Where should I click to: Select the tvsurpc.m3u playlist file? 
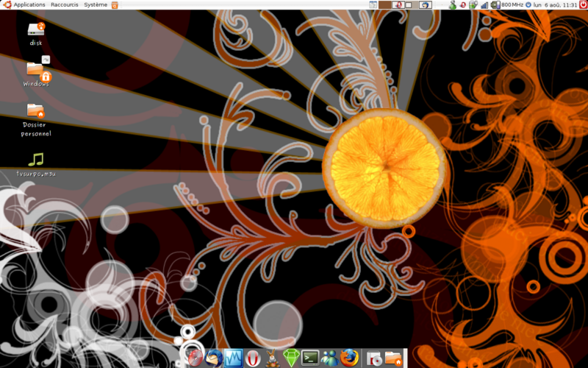click(x=35, y=160)
